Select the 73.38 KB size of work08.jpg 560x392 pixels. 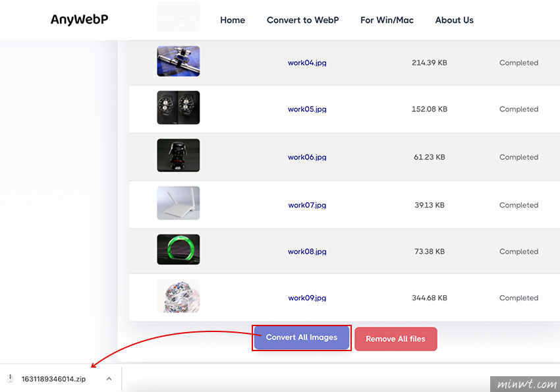(430, 252)
